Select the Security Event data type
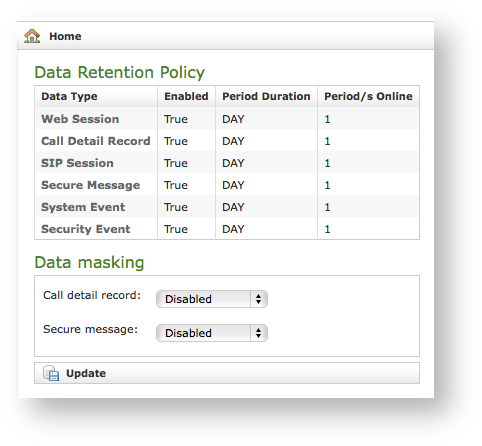Viewport: 482px width, 446px height. (86, 229)
